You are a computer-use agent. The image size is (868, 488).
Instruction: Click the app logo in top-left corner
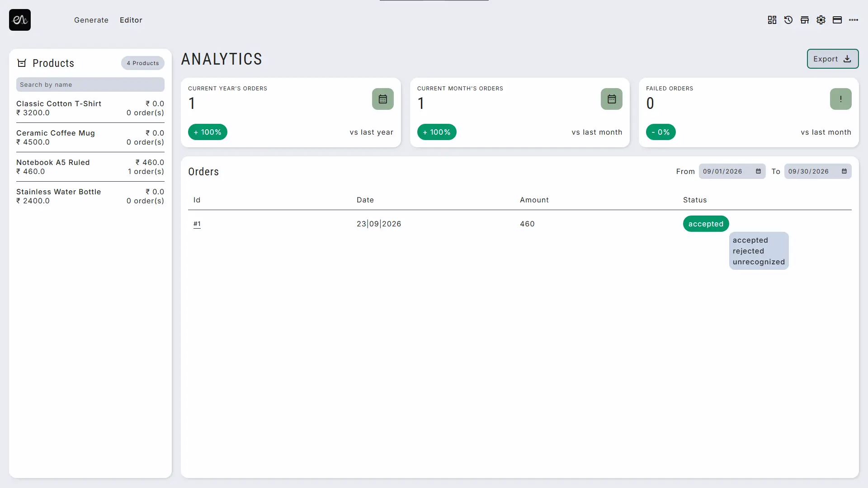tap(20, 20)
